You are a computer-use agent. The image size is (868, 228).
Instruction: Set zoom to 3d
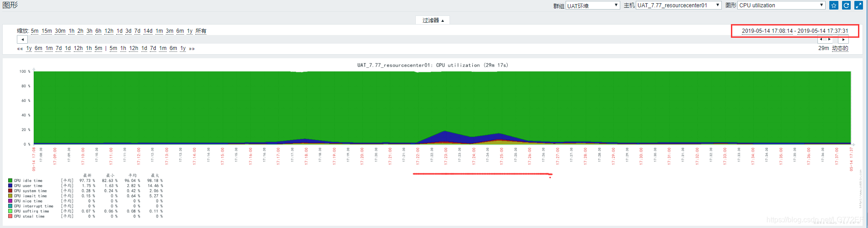coord(128,31)
